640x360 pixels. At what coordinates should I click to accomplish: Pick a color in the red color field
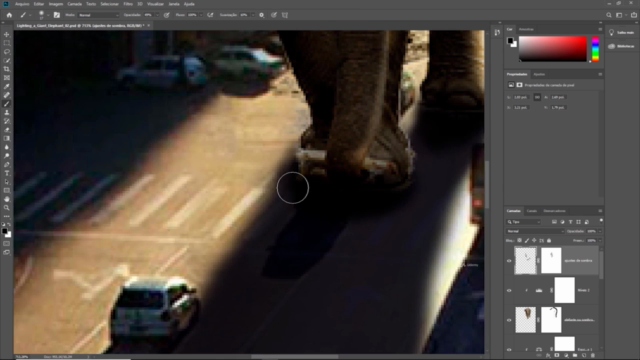(x=553, y=49)
